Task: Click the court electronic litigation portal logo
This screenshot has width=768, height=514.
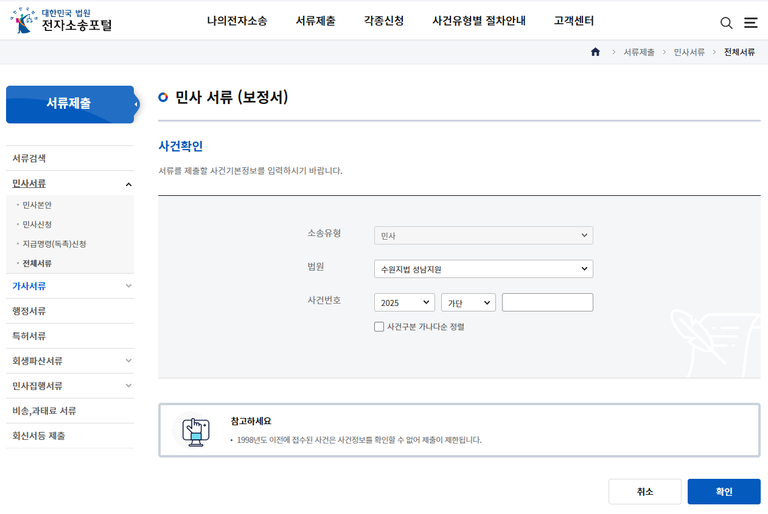Action: click(62, 20)
